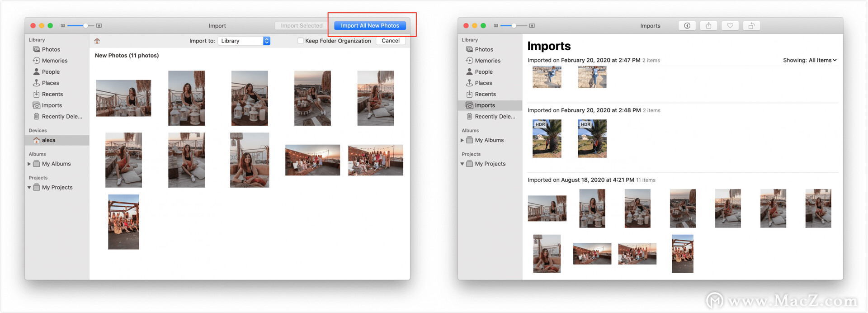Select My Albums folder in Imports window

[485, 140]
